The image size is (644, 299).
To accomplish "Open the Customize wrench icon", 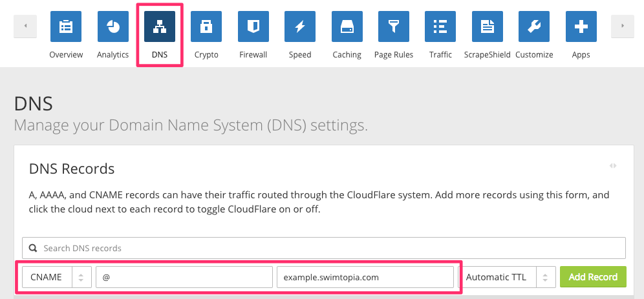I will point(534,26).
